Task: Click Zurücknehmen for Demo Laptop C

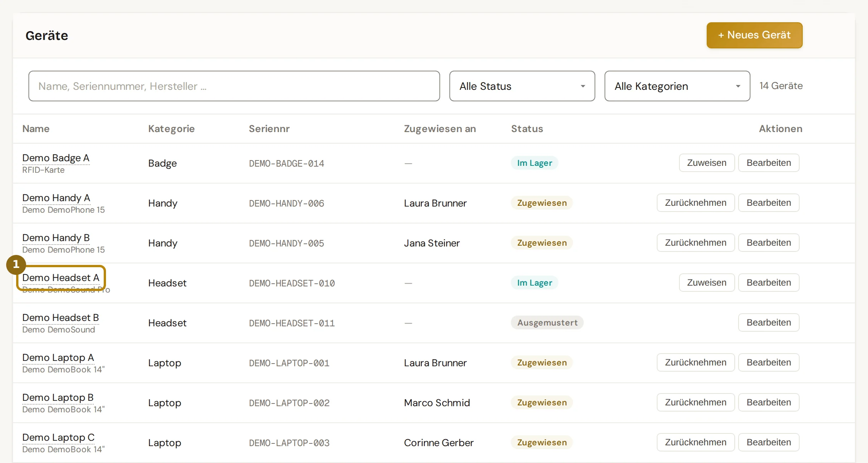Action: pos(696,442)
